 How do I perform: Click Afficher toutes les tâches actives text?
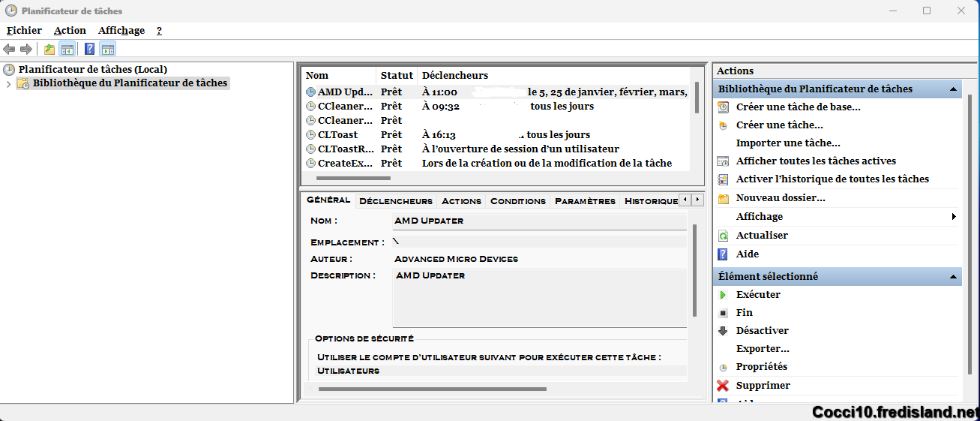(816, 161)
